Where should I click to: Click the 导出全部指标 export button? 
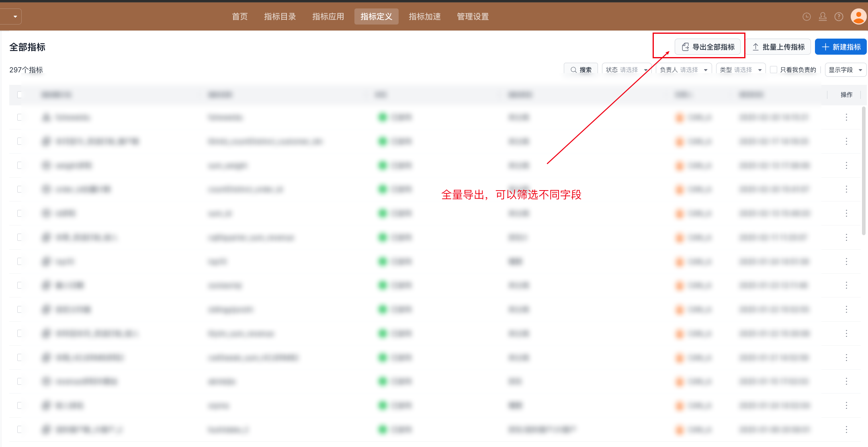708,47
